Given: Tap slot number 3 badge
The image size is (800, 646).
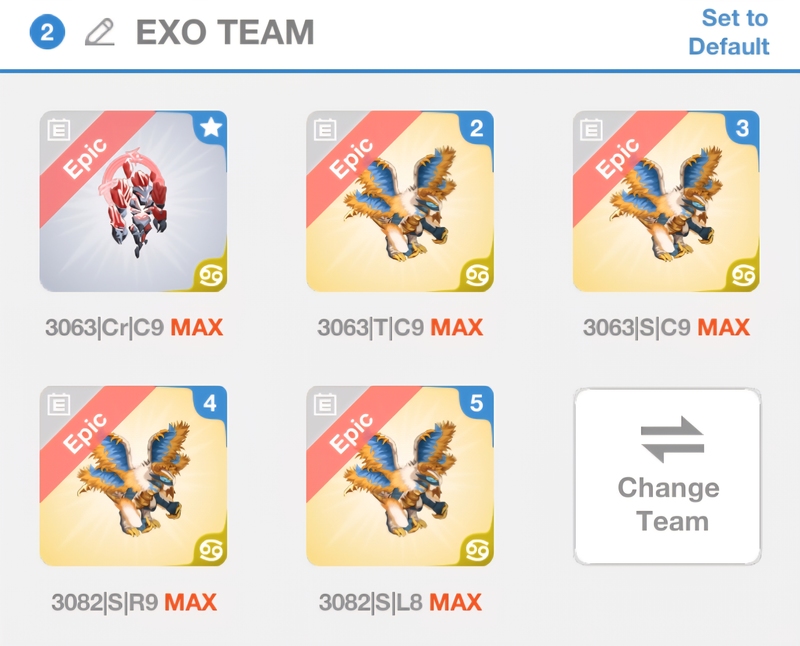Looking at the screenshot, I should pyautogui.click(x=743, y=128).
